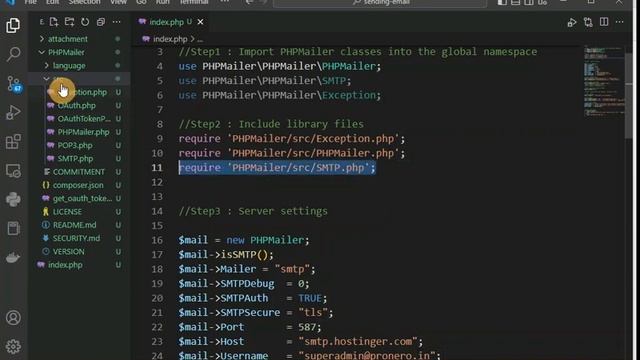Open the View menu

118,2
